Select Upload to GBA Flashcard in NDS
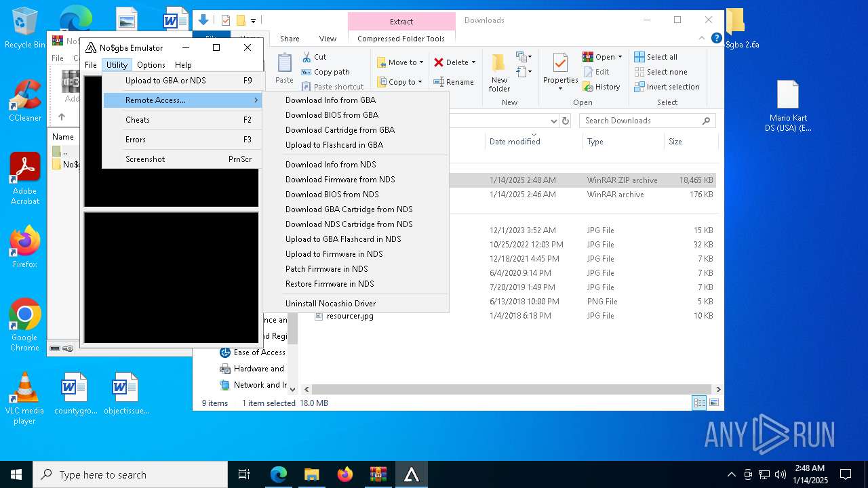 point(356,239)
